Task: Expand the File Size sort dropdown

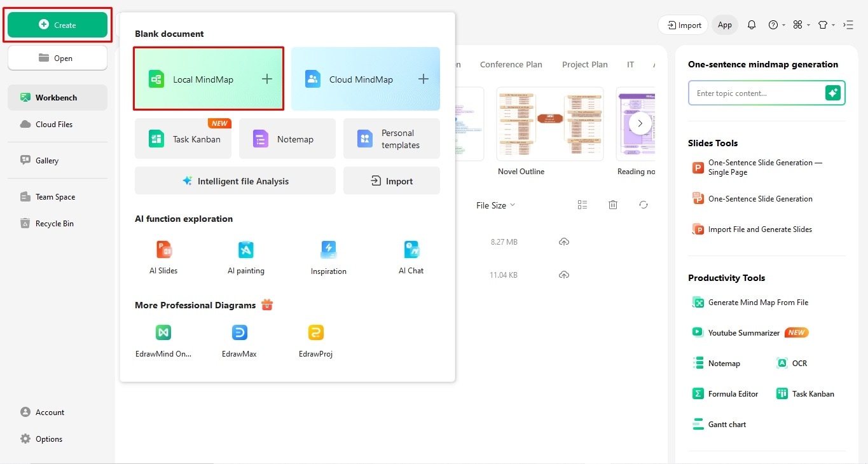Action: (x=495, y=205)
